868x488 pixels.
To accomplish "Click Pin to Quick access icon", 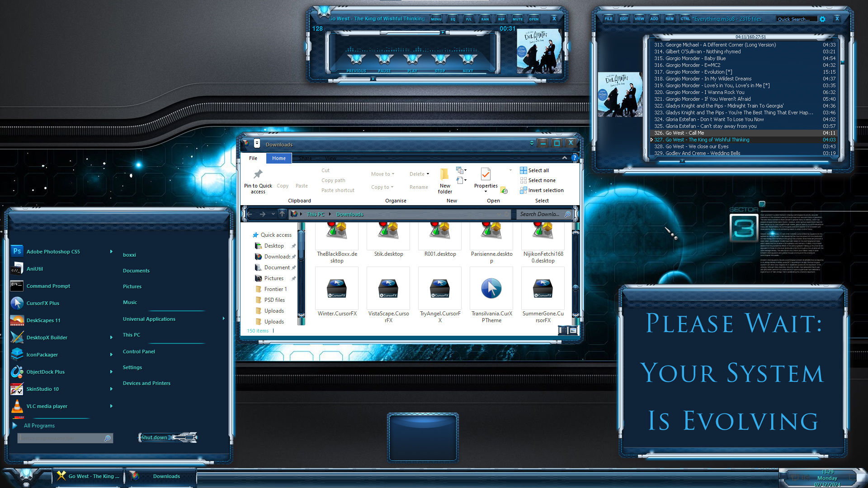I will (258, 174).
